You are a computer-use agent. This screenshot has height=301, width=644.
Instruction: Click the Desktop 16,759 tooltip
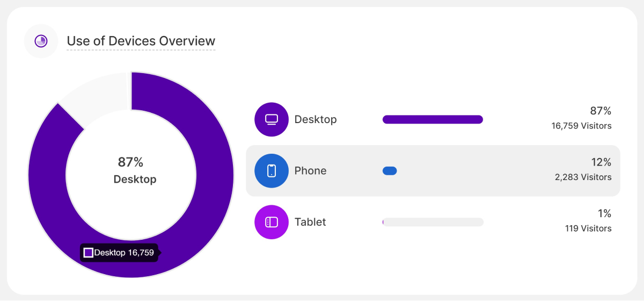pos(121,253)
